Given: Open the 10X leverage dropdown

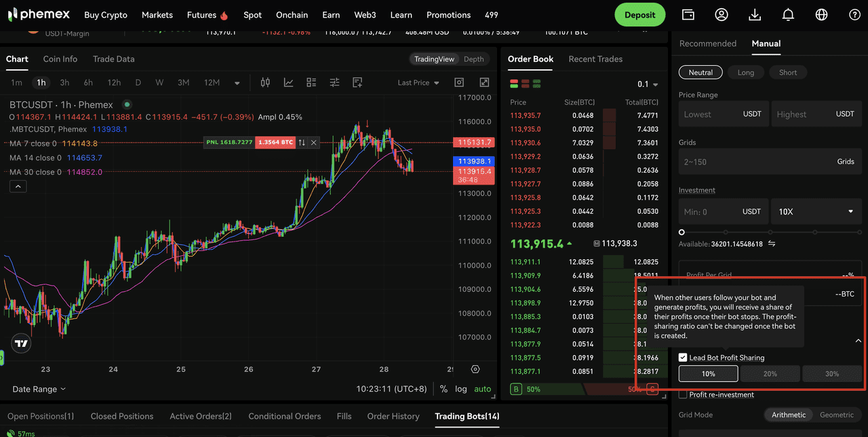Looking at the screenshot, I should point(816,212).
